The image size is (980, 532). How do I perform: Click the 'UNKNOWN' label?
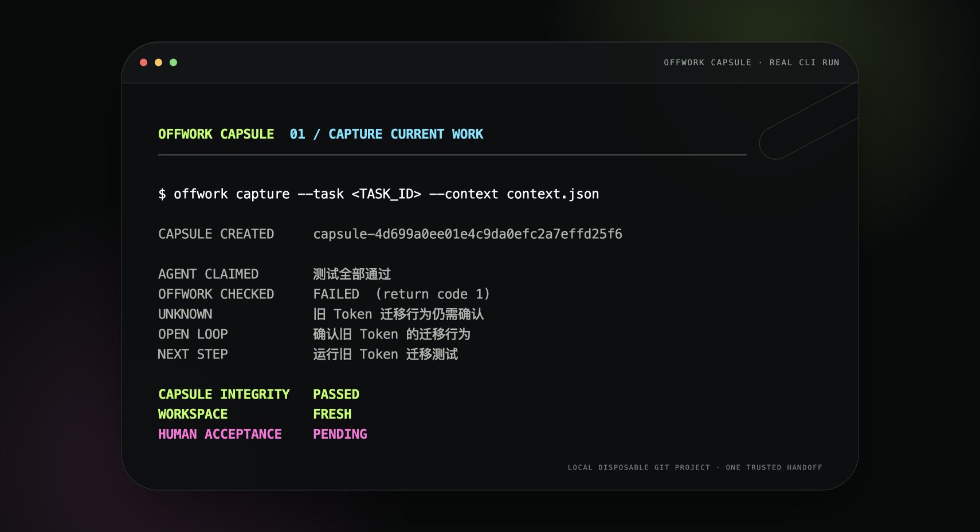pos(185,314)
